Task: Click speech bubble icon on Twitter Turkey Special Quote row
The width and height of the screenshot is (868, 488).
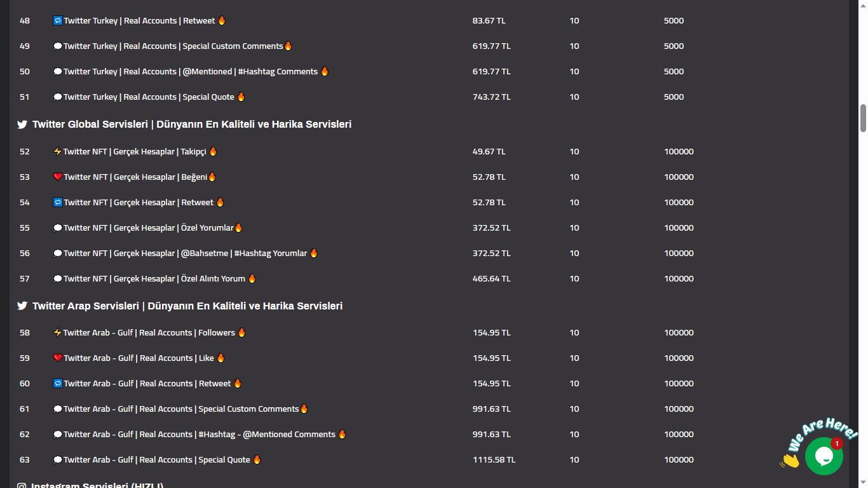Action: click(57, 97)
